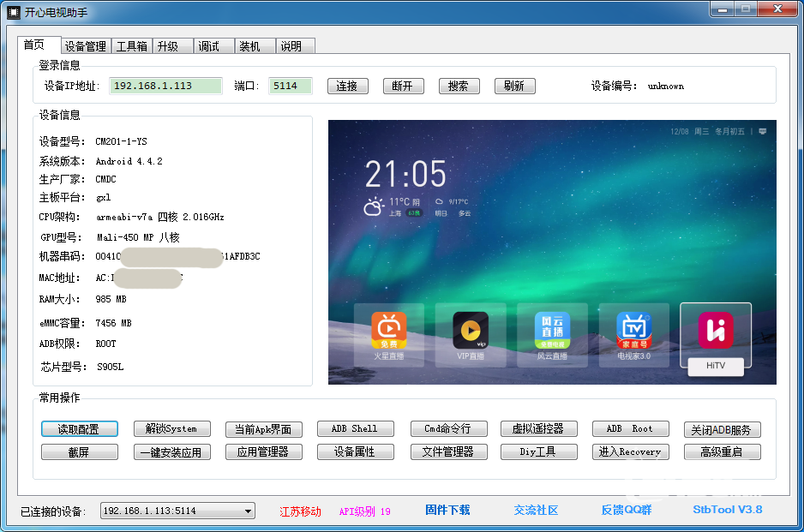The height and width of the screenshot is (532, 804).
Task: Click the chip model value S905L
Action: [111, 367]
